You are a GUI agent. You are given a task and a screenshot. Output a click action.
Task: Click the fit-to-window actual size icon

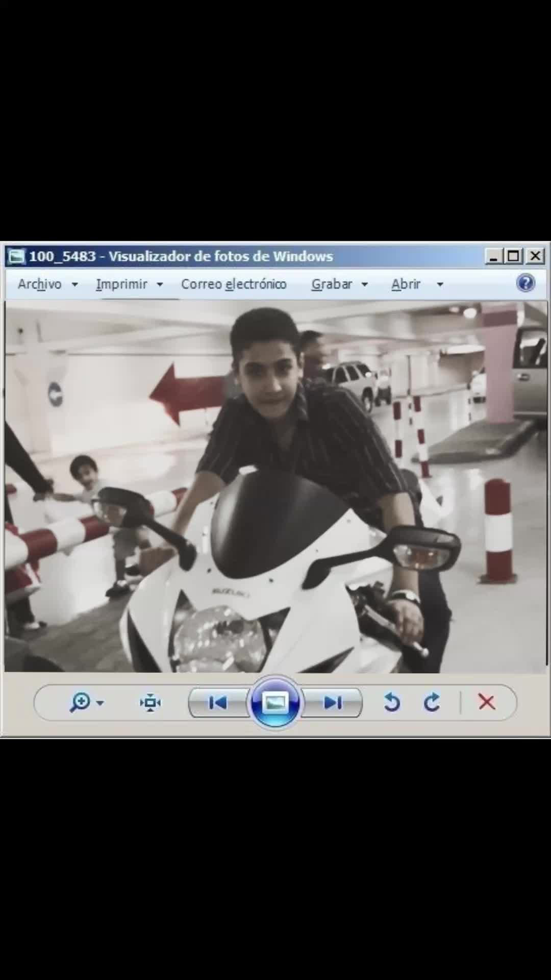(151, 702)
